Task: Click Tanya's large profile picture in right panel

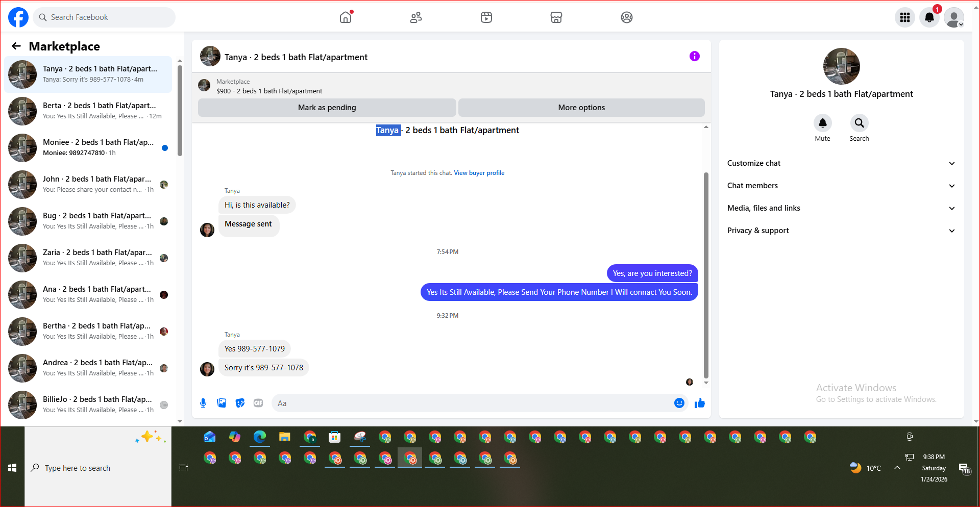Action: [842, 66]
